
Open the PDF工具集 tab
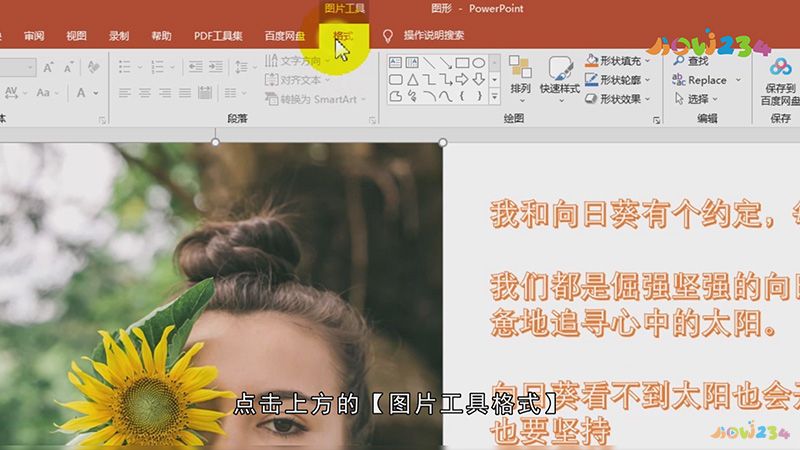(x=218, y=36)
